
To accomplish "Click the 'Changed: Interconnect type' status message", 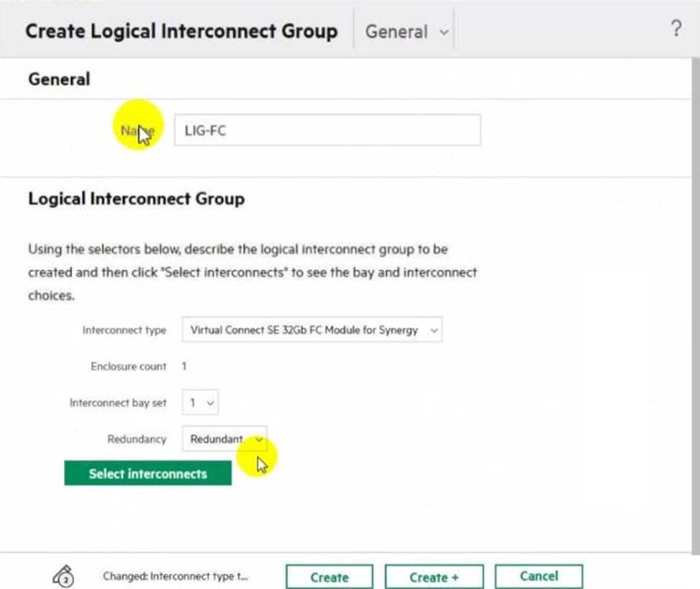I will coord(176,577).
